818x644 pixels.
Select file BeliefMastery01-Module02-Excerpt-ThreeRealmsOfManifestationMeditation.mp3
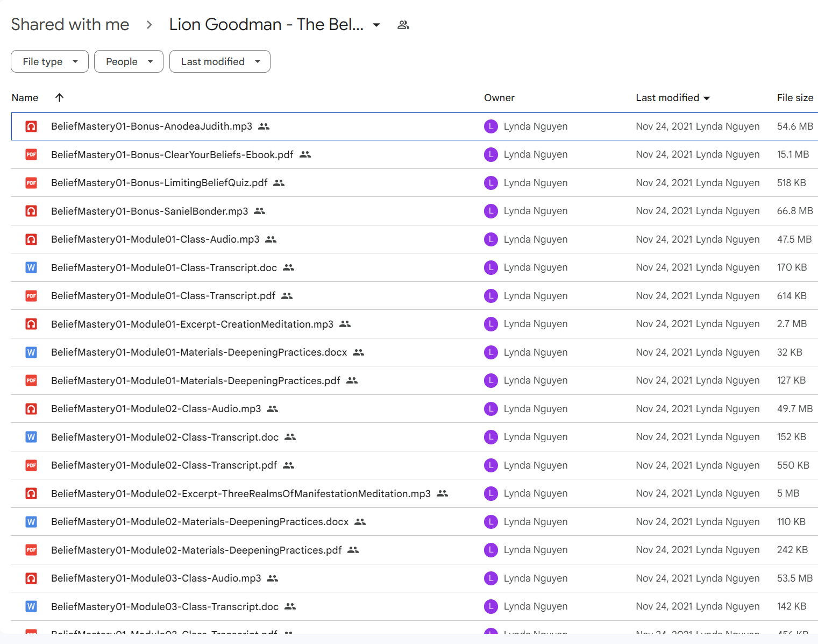click(241, 493)
